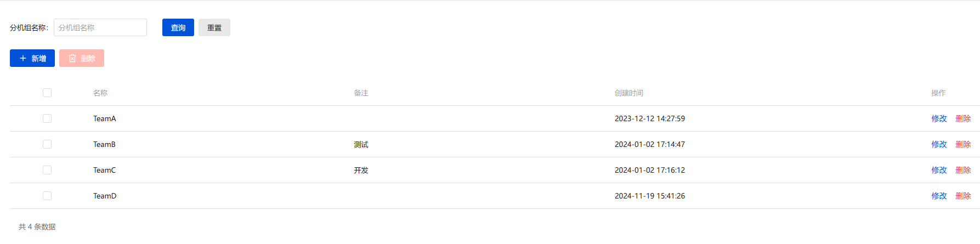Screen dimensions: 980x244
Task: Click the 重置 reset button
Action: (x=214, y=27)
